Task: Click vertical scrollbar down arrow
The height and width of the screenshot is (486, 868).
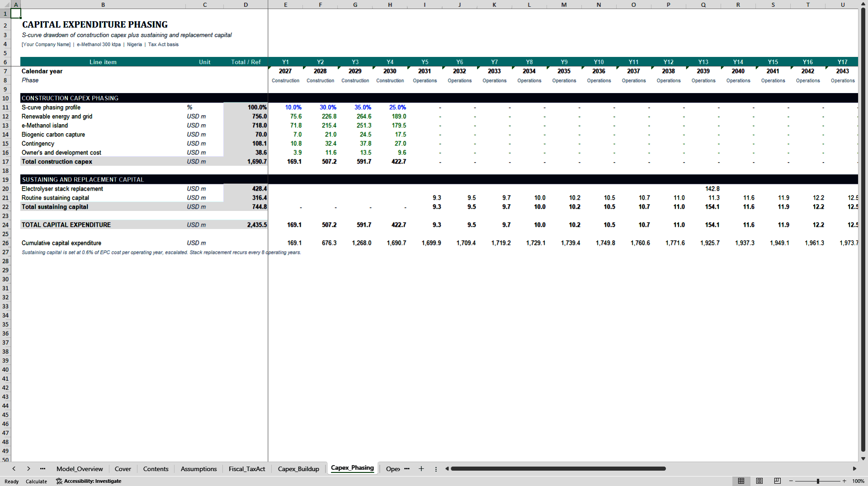Action: [x=863, y=458]
